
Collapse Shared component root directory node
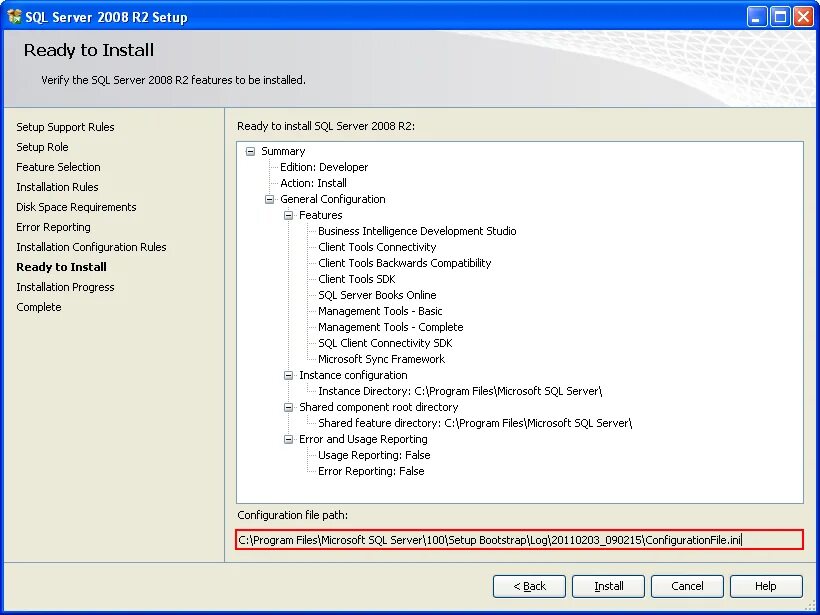(288, 407)
